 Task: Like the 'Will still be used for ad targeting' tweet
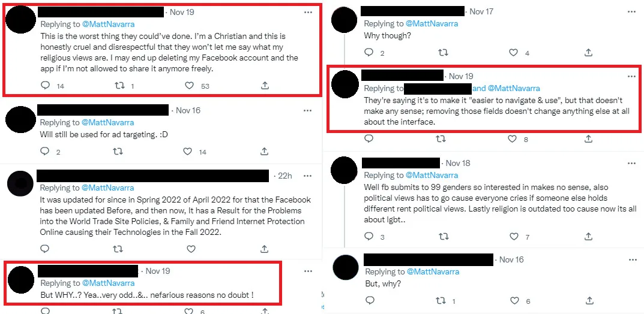187,152
